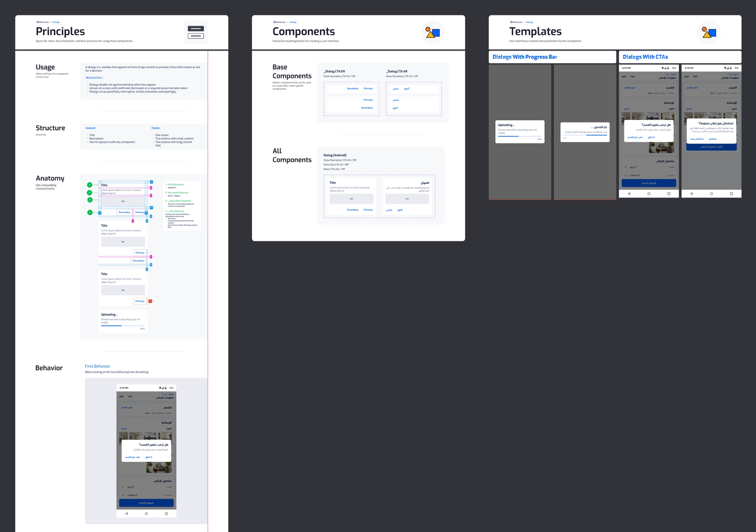Viewport: 756px width, 532px height.
Task: Open the Dialogs breadcrumb link on the Components page
Action: pyautogui.click(x=294, y=22)
